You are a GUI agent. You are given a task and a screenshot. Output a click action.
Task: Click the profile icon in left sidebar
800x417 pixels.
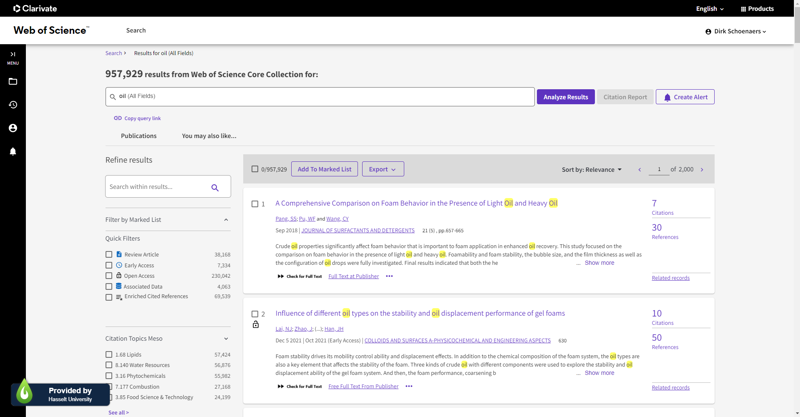pos(13,128)
